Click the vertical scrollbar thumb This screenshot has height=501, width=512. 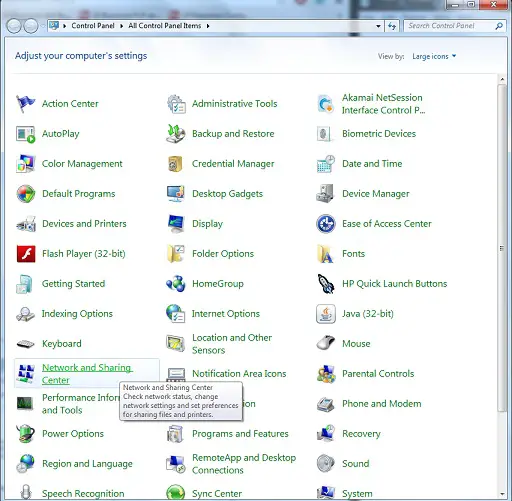tap(502, 248)
